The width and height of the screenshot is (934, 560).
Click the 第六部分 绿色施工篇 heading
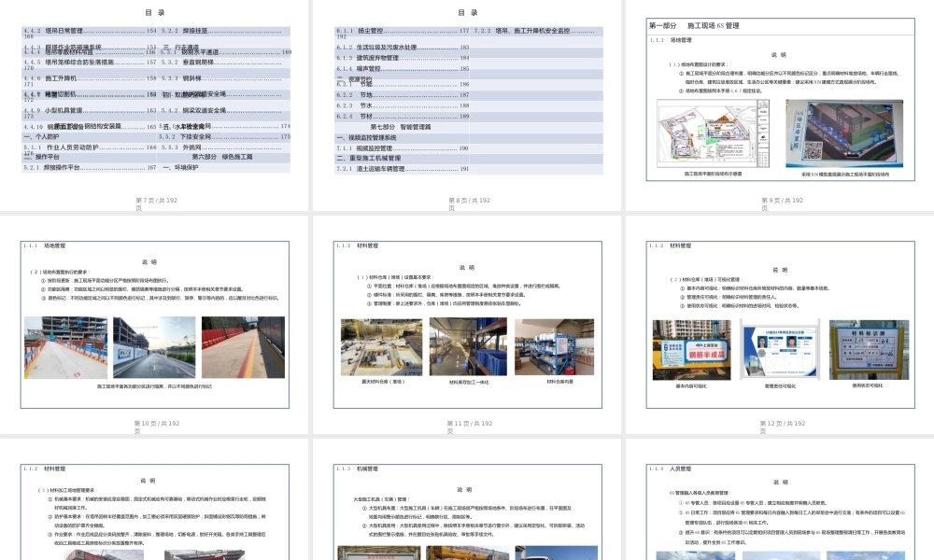click(222, 157)
